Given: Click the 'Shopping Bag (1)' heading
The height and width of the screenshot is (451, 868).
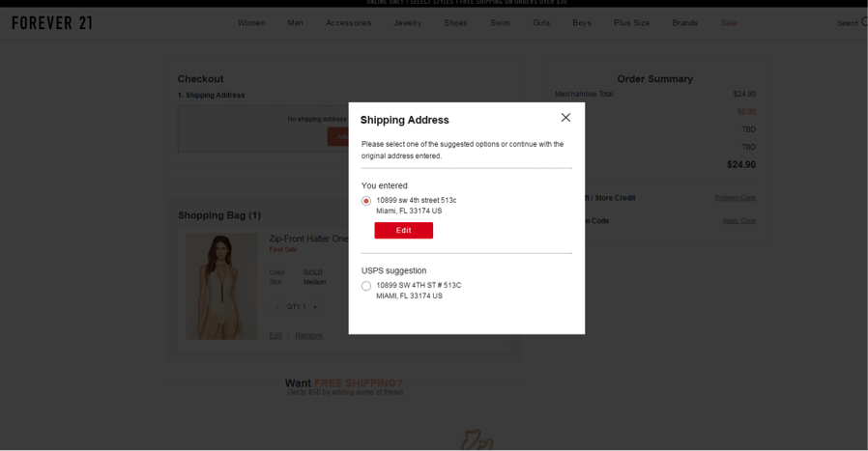Looking at the screenshot, I should tap(219, 215).
